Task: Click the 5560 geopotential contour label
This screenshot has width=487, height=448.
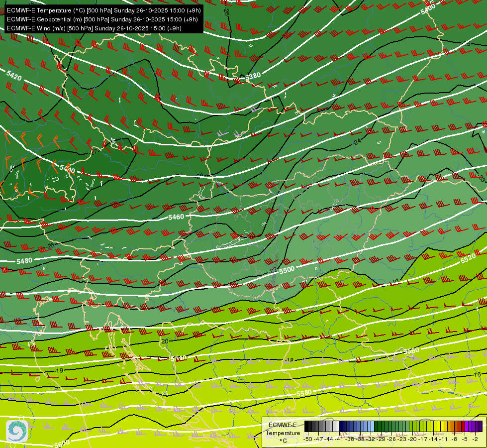Action: point(411,351)
